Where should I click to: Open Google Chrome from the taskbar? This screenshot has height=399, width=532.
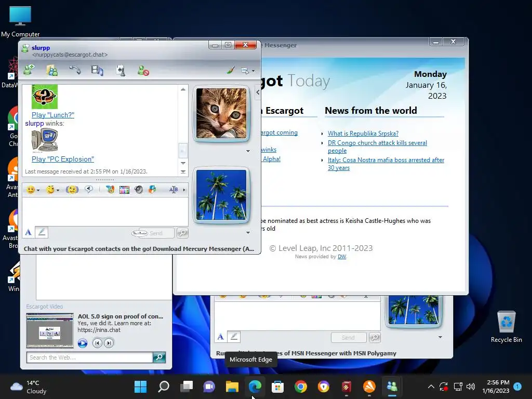pyautogui.click(x=301, y=386)
